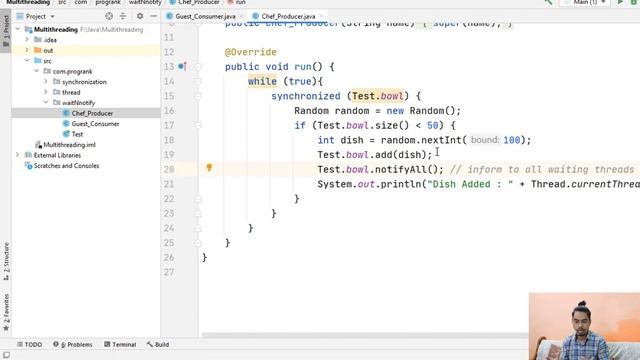Viewport: 640px width, 360px height.
Task: Open the TODO tool window tab
Action: tap(29, 344)
